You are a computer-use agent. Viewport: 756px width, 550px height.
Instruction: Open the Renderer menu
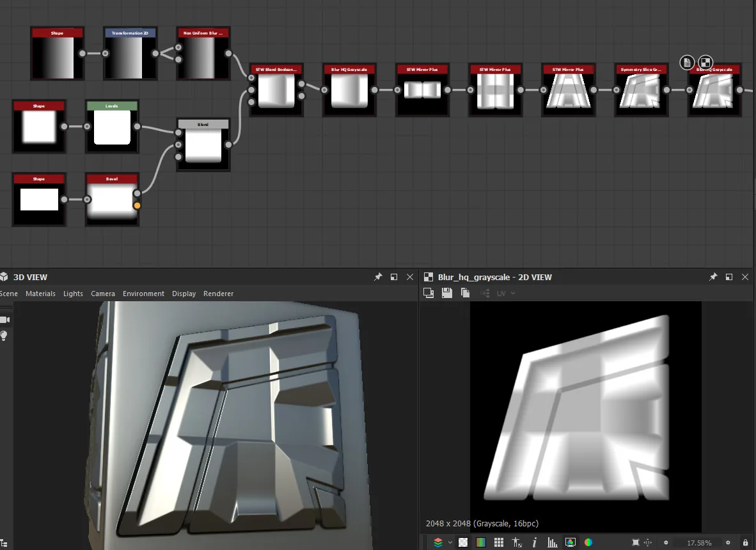(218, 294)
